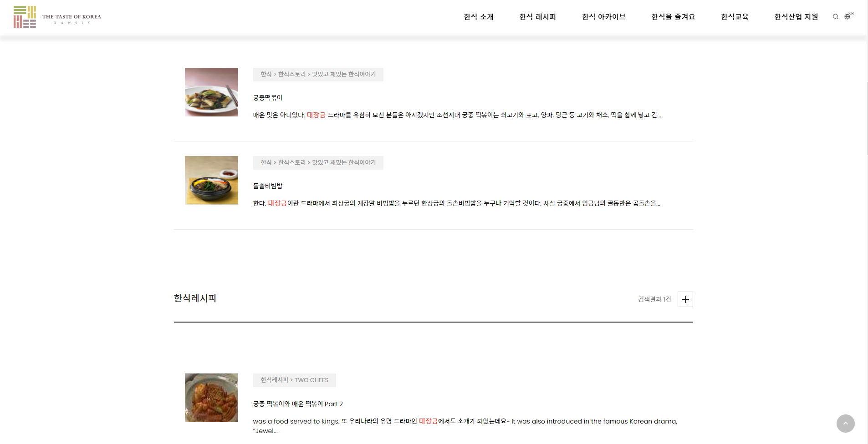Image resolution: width=868 pixels, height=444 pixels.
Task: Open the search magnifier icon
Action: click(x=836, y=17)
